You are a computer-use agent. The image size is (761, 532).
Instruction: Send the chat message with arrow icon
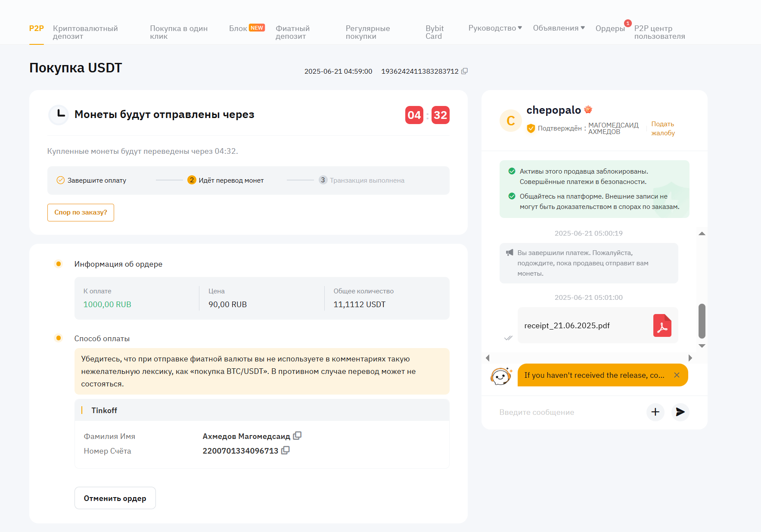pos(680,412)
